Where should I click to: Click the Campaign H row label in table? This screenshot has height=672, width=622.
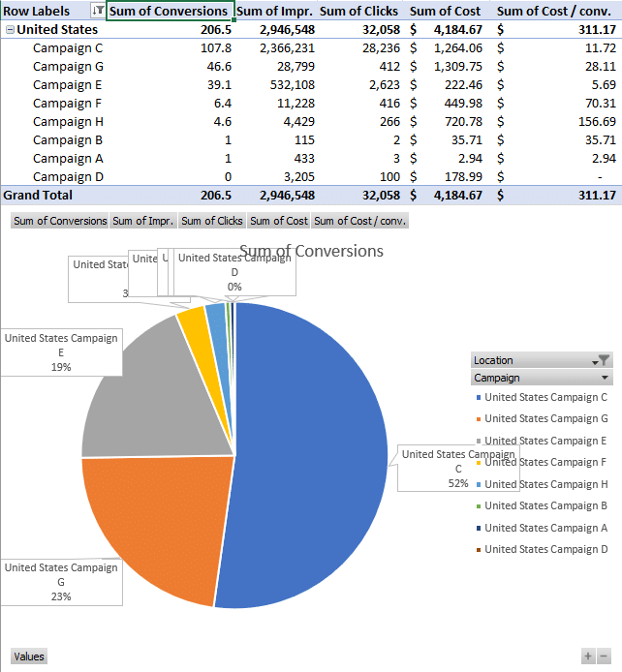(x=68, y=122)
